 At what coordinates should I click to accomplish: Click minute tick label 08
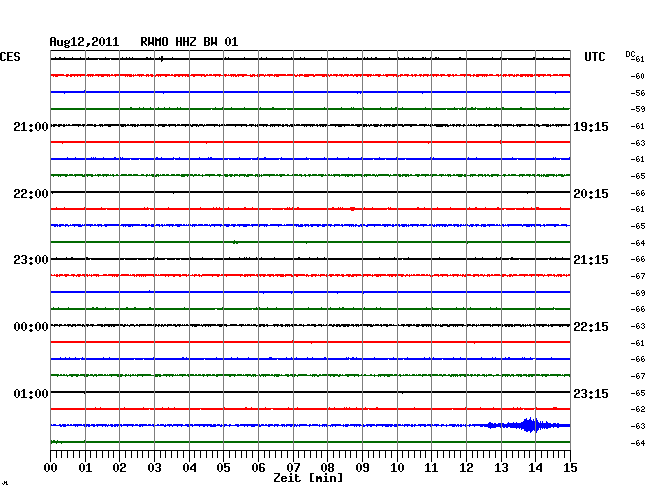[x=327, y=467]
